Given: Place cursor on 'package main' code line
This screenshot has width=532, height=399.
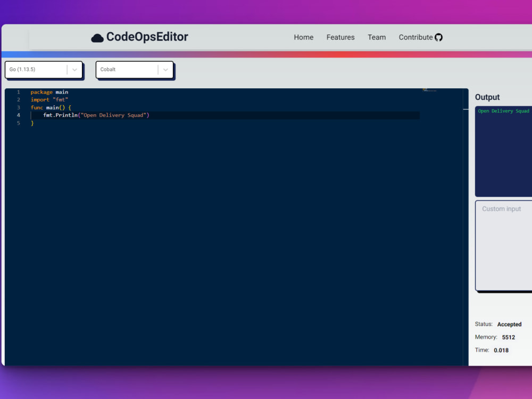Looking at the screenshot, I should pyautogui.click(x=49, y=92).
